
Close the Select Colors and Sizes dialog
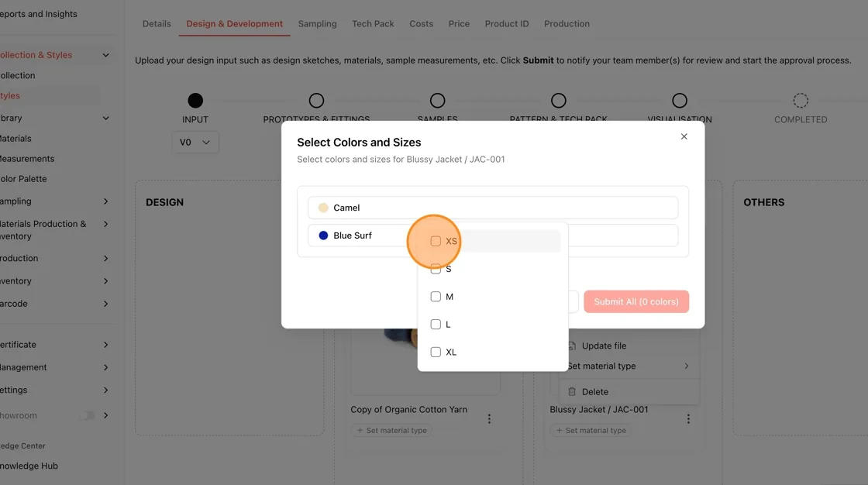pyautogui.click(x=684, y=137)
